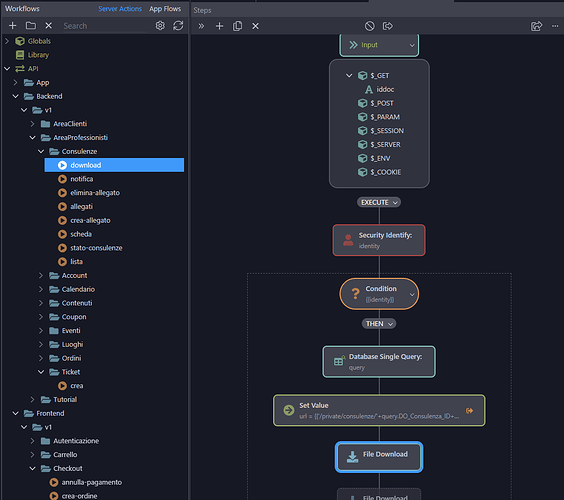564x500 pixels.
Task: Click the expand double-chevron icon in Steps toolbar
Action: coord(201,26)
